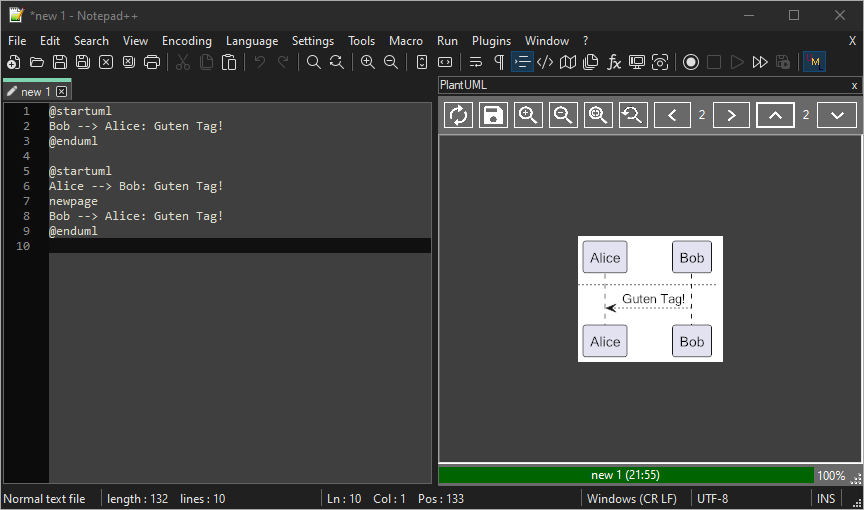Toggle INS insert mode indicator
Viewport: 864px width, 510px height.
825,498
